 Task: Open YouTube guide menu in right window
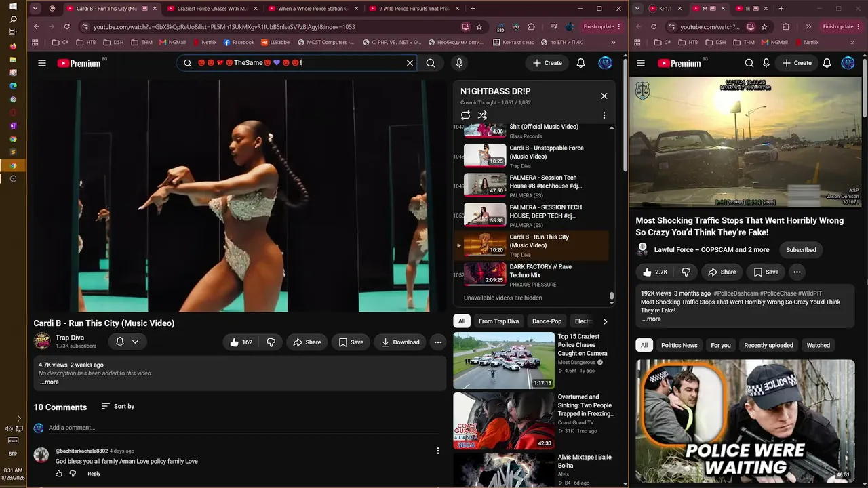point(641,63)
